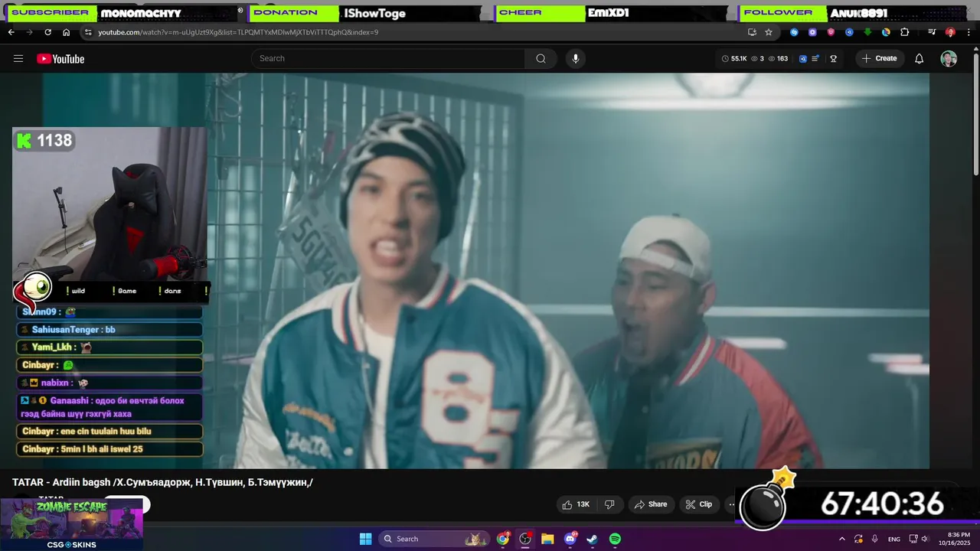The width and height of the screenshot is (980, 551).
Task: Go to YouTube home via logo
Action: (60, 59)
